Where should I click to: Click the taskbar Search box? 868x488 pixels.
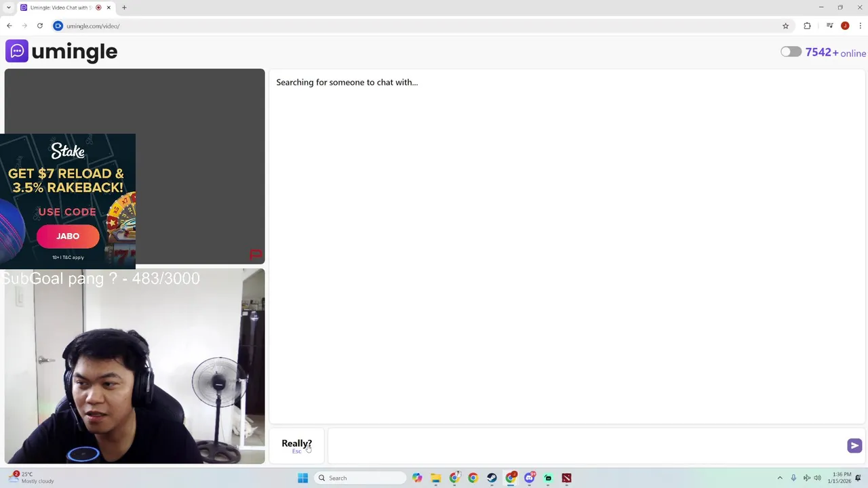pos(360,478)
